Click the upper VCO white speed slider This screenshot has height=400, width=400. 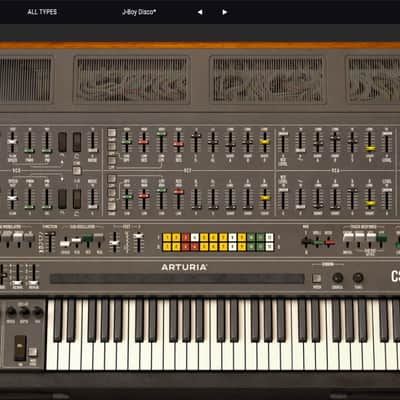12,142
